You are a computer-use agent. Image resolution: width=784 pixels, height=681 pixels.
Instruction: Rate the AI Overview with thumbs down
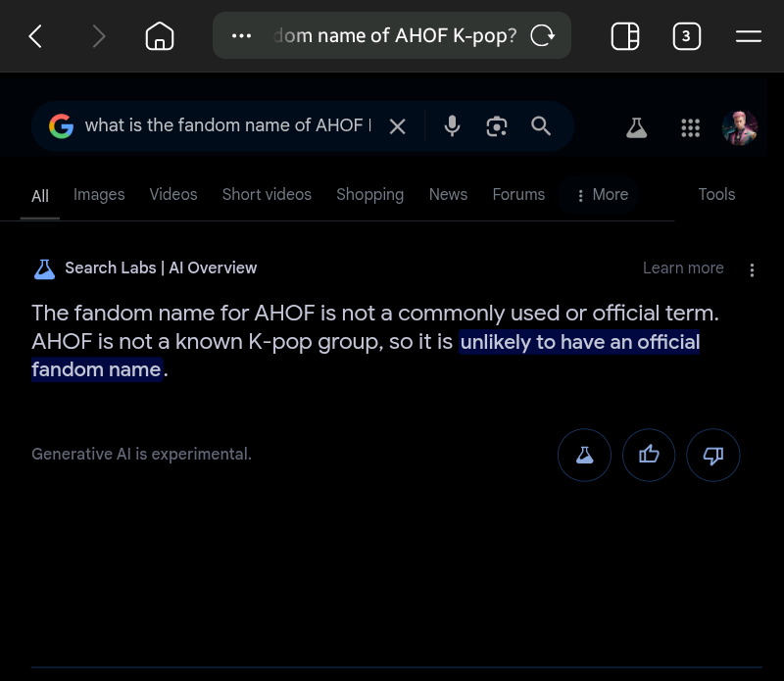point(713,455)
